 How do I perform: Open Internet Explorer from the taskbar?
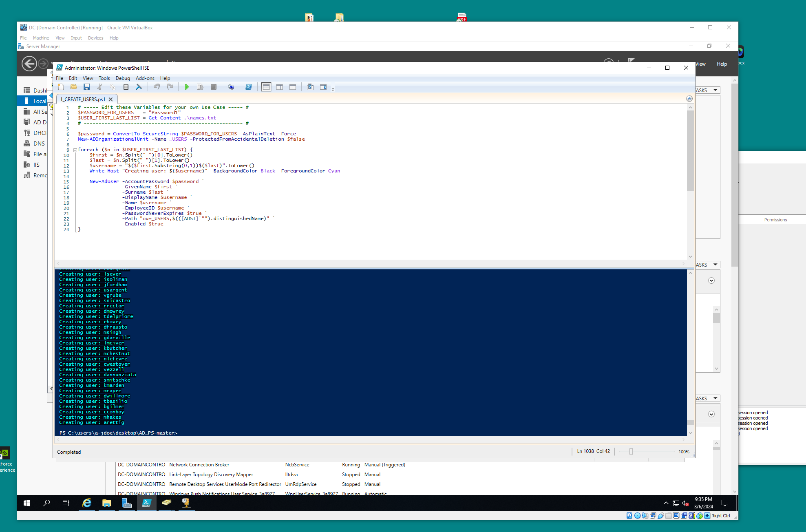point(87,503)
